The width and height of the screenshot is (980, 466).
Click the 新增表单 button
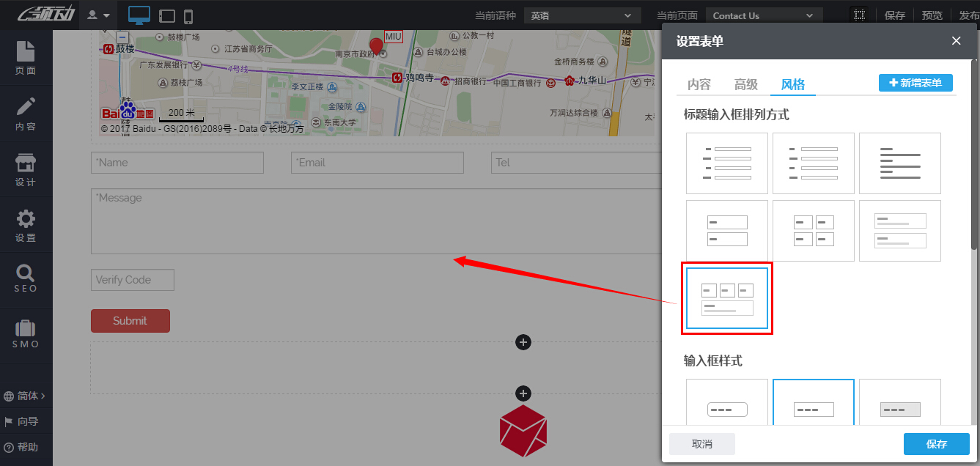[915, 83]
